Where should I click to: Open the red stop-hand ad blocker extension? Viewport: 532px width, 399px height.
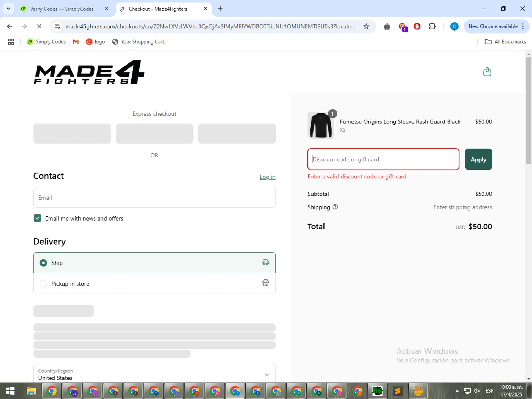(x=417, y=26)
